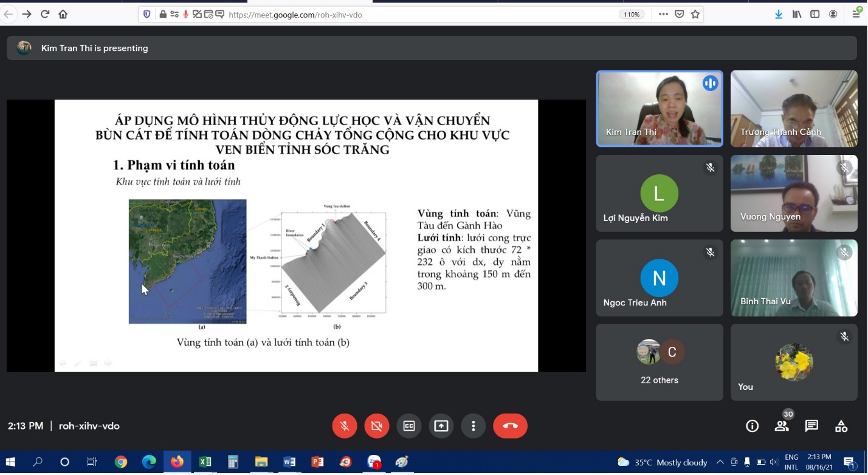Open meeting details info icon
This screenshot has width=868, height=475.
(x=752, y=426)
